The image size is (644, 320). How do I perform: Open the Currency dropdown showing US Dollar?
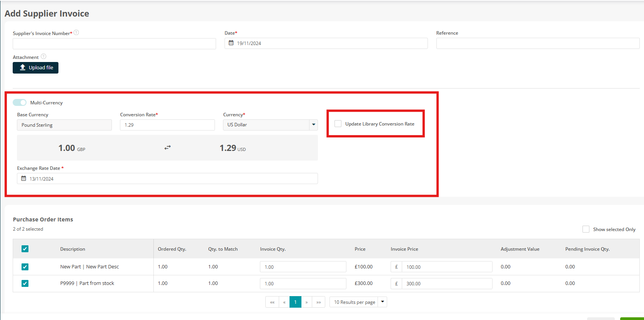pyautogui.click(x=270, y=125)
